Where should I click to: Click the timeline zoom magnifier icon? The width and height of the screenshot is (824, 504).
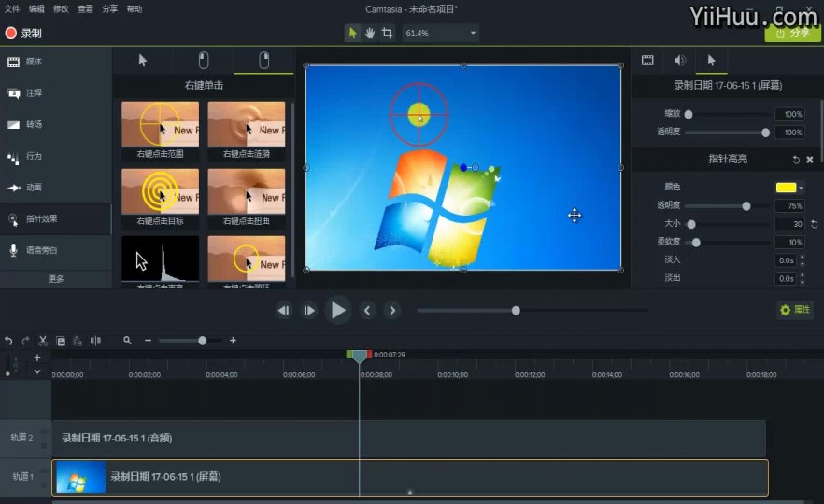127,340
